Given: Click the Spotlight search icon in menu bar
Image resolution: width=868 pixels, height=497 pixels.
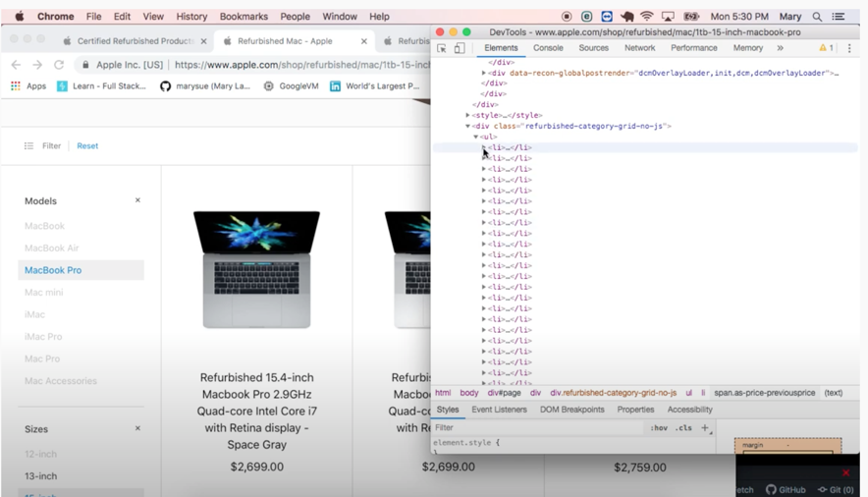Looking at the screenshot, I should click(817, 17).
